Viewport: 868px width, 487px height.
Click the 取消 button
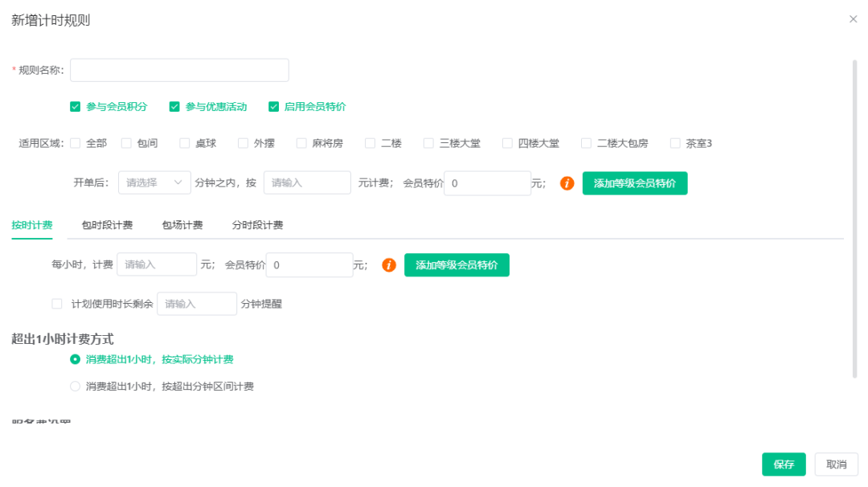[837, 464]
